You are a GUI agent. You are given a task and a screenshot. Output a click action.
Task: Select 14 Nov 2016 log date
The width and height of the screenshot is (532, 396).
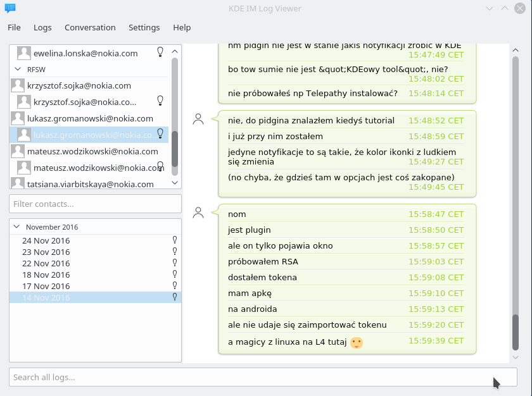pyautogui.click(x=96, y=297)
